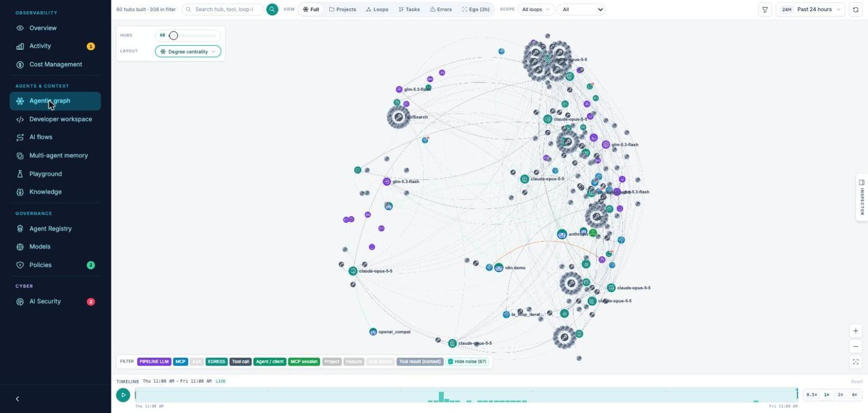The height and width of the screenshot is (413, 868).
Task: Select the toolSearch hub node
Action: [x=398, y=117]
